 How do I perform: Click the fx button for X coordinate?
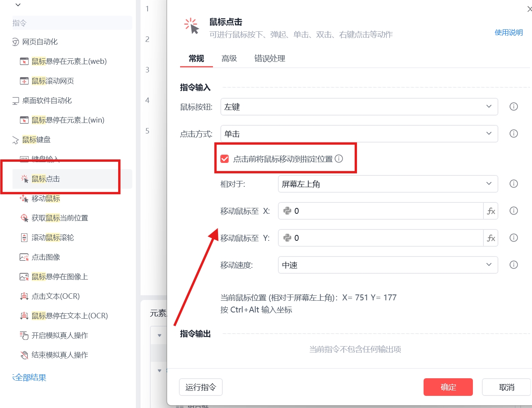tap(491, 211)
